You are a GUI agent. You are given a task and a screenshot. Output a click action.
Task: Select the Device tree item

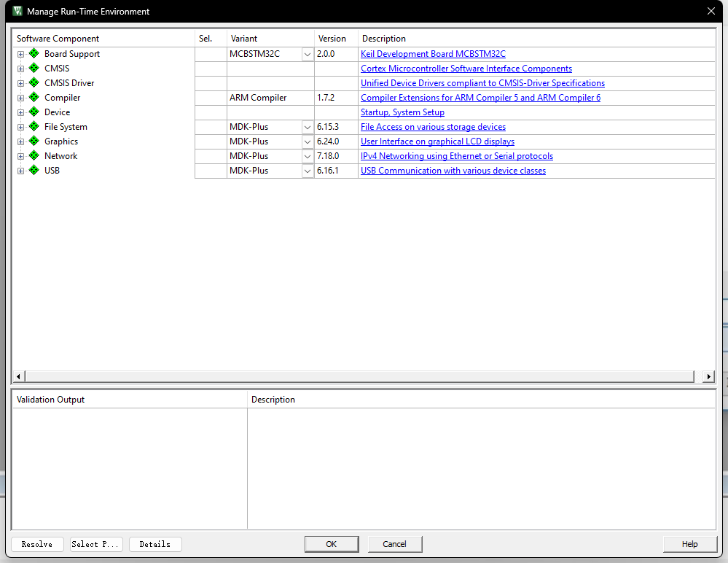pyautogui.click(x=57, y=112)
